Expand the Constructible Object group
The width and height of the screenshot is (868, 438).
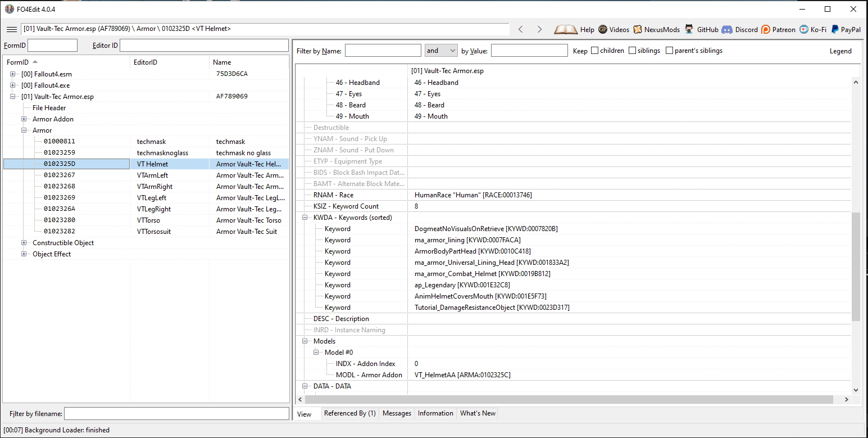(x=24, y=243)
